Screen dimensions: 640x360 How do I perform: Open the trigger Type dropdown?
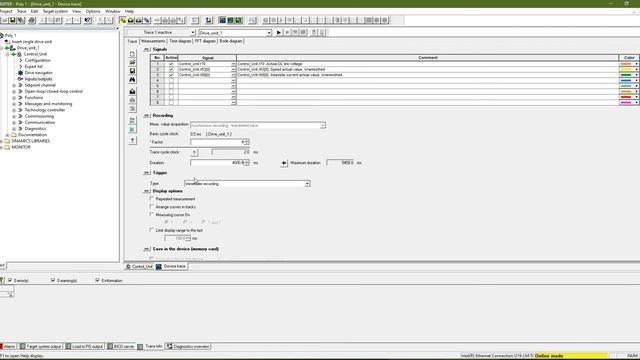pos(307,184)
